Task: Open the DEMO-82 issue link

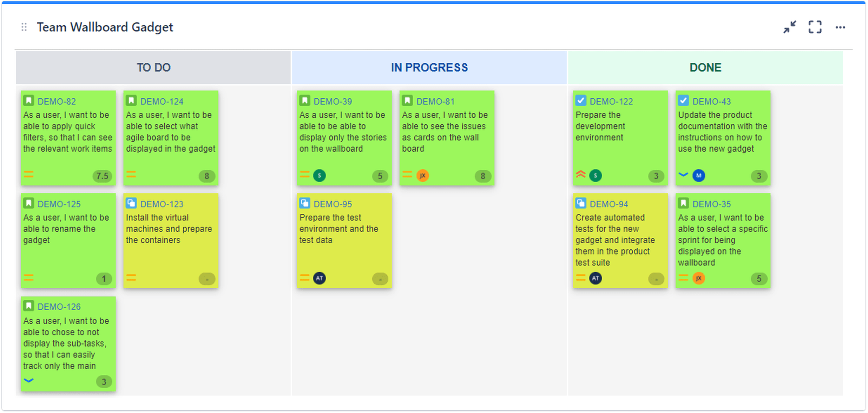Action: [x=57, y=101]
